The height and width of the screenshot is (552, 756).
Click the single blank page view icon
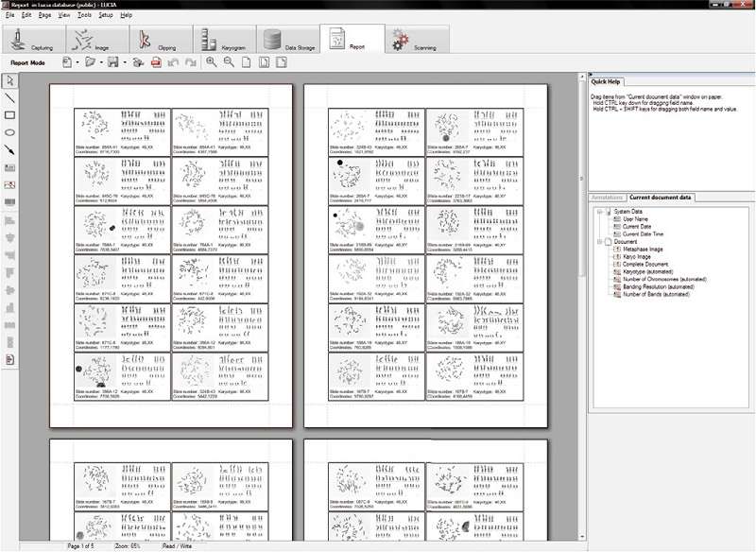(247, 62)
